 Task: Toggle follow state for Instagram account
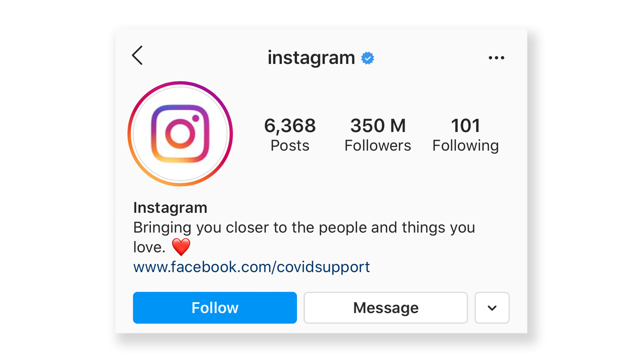215,307
